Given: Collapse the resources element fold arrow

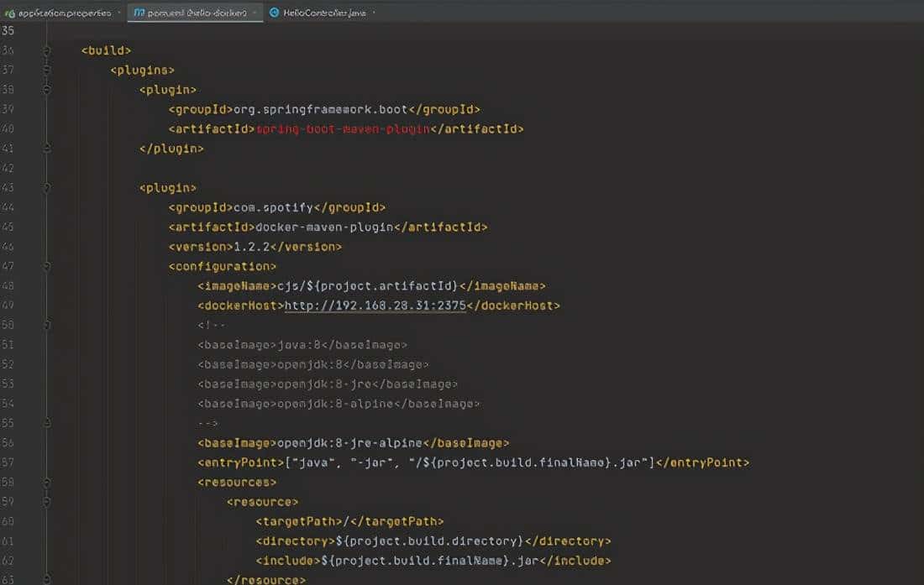Looking at the screenshot, I should click(x=48, y=482).
